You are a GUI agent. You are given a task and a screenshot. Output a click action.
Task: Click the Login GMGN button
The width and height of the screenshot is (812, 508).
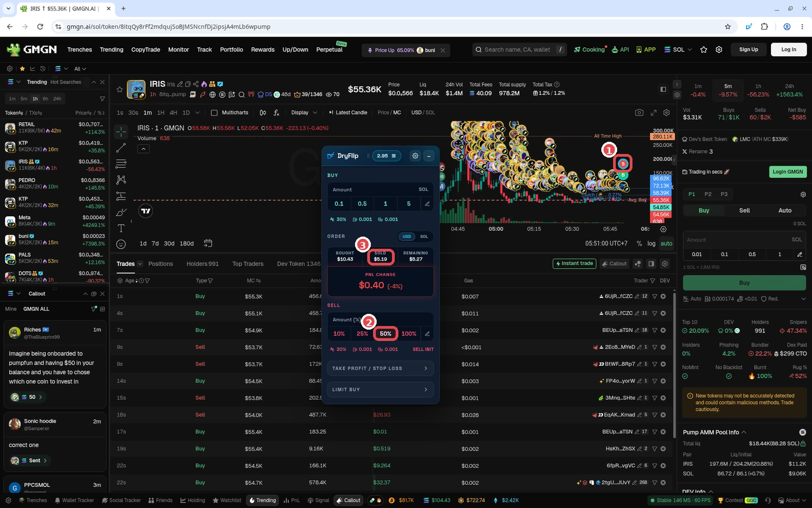coord(788,172)
